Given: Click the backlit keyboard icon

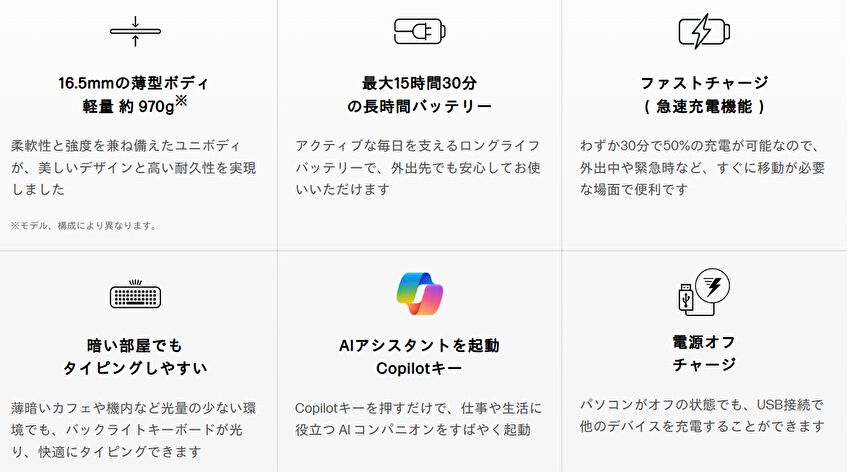Looking at the screenshot, I should [135, 294].
